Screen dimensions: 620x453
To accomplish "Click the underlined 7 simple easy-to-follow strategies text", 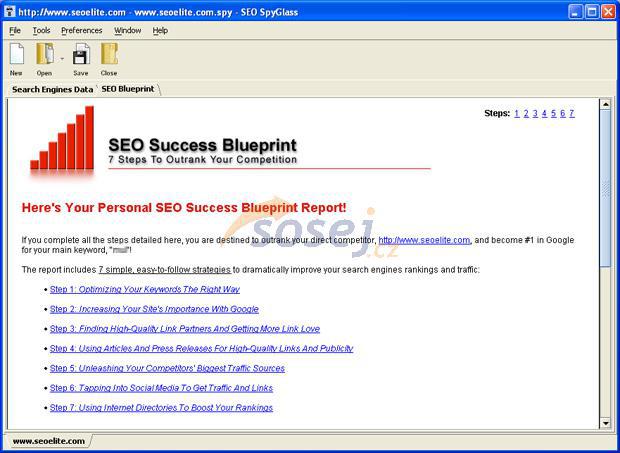I will point(164,270).
